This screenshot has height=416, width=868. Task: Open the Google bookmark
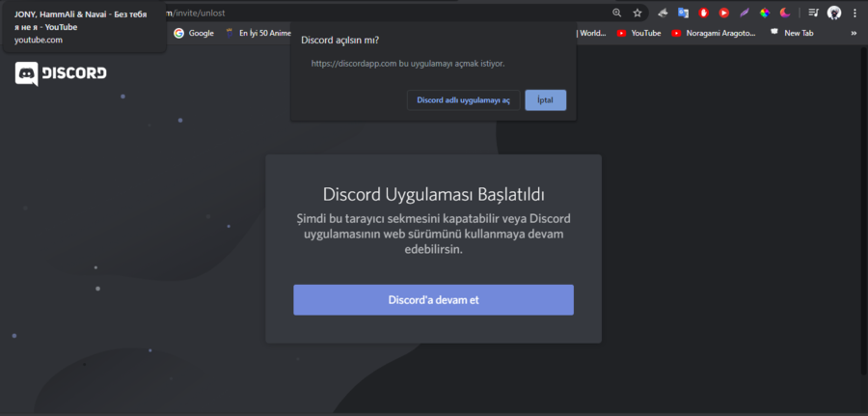(194, 33)
